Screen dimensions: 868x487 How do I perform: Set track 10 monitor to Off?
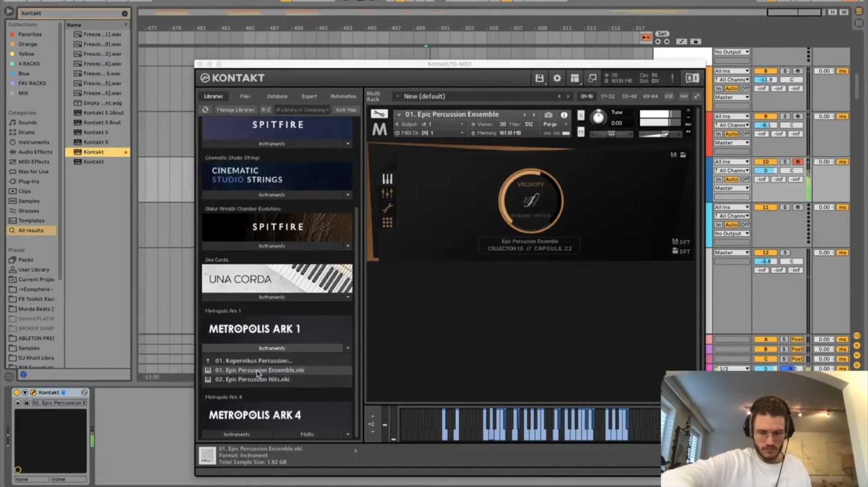pos(745,179)
